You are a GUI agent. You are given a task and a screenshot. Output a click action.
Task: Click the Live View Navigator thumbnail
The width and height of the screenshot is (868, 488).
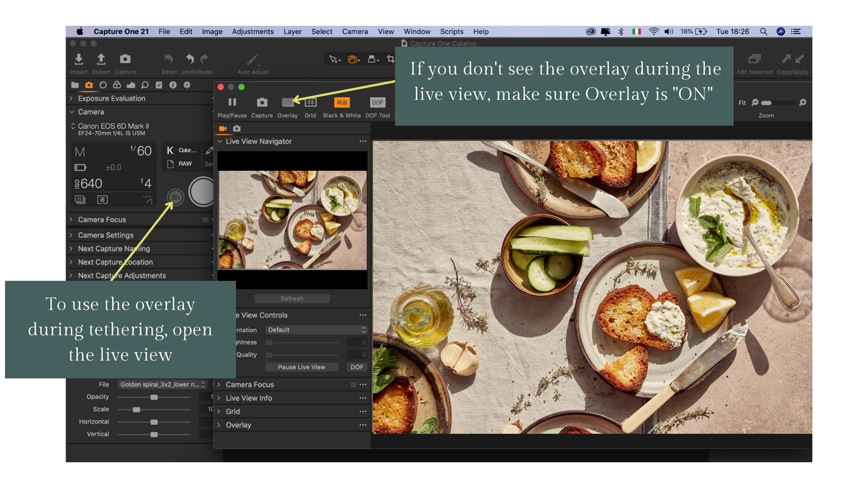[293, 220]
